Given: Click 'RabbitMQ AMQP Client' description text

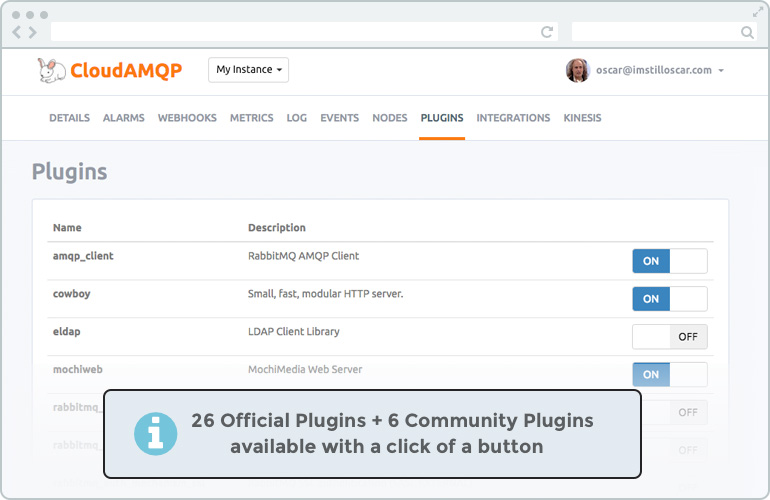Looking at the screenshot, I should 303,256.
